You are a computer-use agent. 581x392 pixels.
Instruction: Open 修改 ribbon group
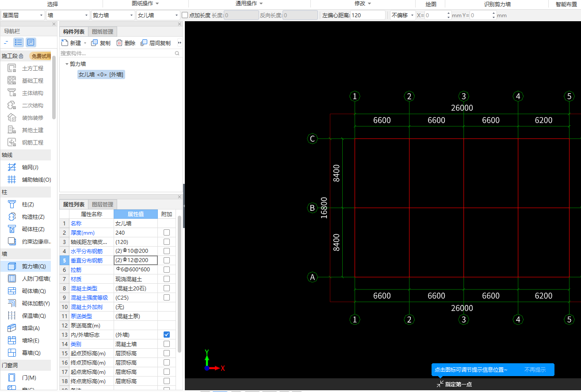(363, 4)
